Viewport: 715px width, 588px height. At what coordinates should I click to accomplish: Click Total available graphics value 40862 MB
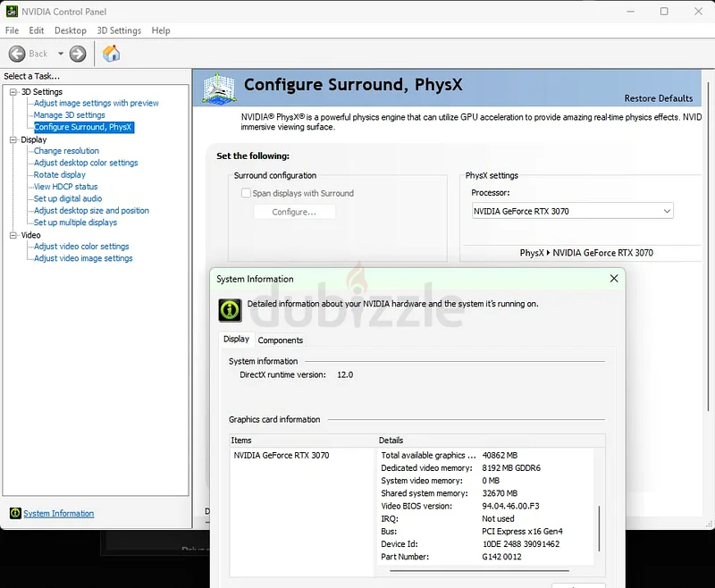click(500, 456)
